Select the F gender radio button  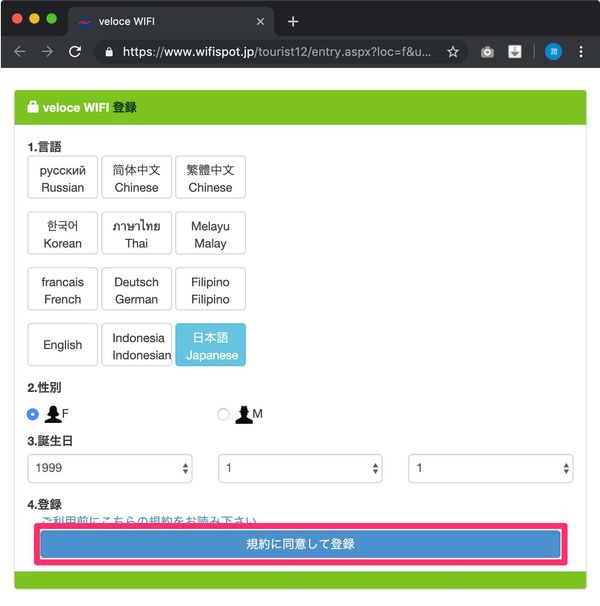pyautogui.click(x=33, y=414)
